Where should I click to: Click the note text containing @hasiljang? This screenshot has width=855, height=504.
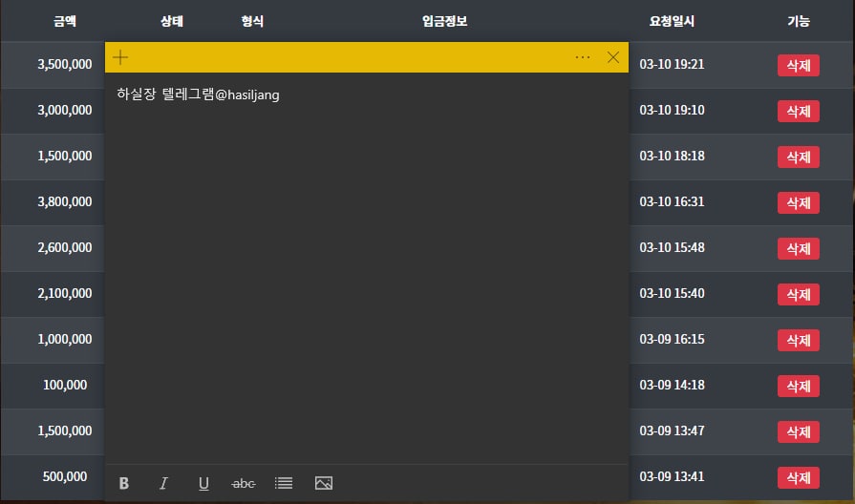198,94
